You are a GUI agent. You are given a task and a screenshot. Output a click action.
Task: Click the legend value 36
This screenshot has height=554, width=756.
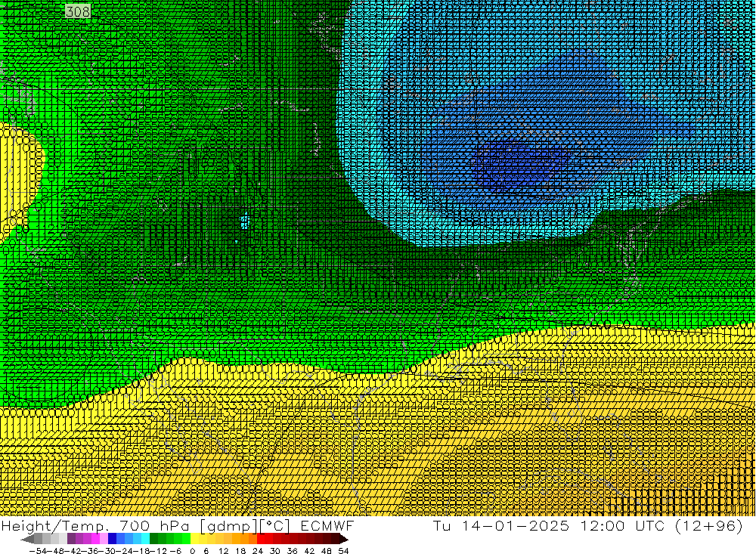[292, 551]
